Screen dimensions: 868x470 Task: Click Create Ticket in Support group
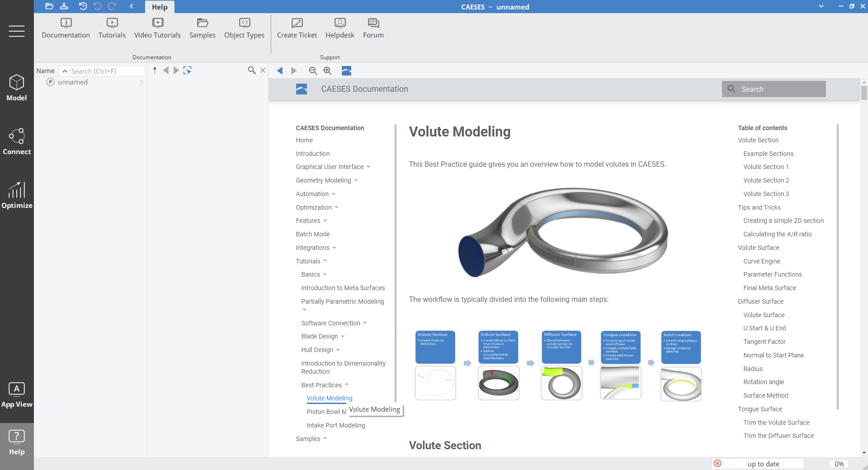[297, 28]
